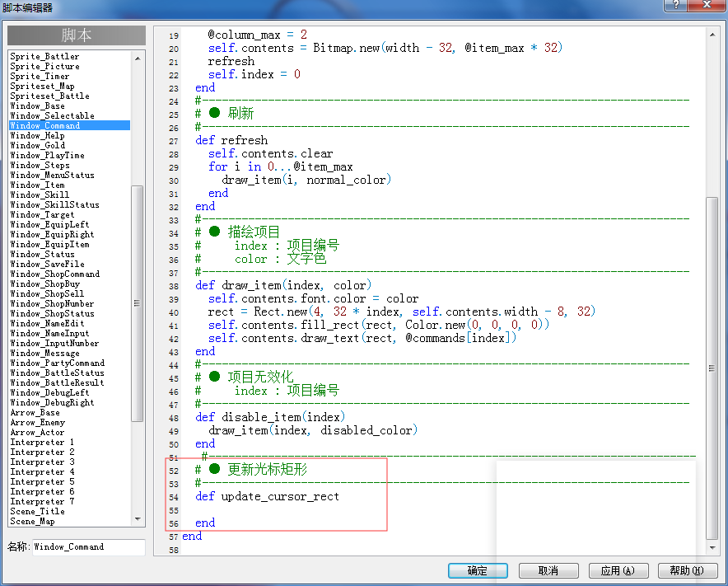Close the script editor window
The image size is (728, 586).
pyautogui.click(x=707, y=5)
